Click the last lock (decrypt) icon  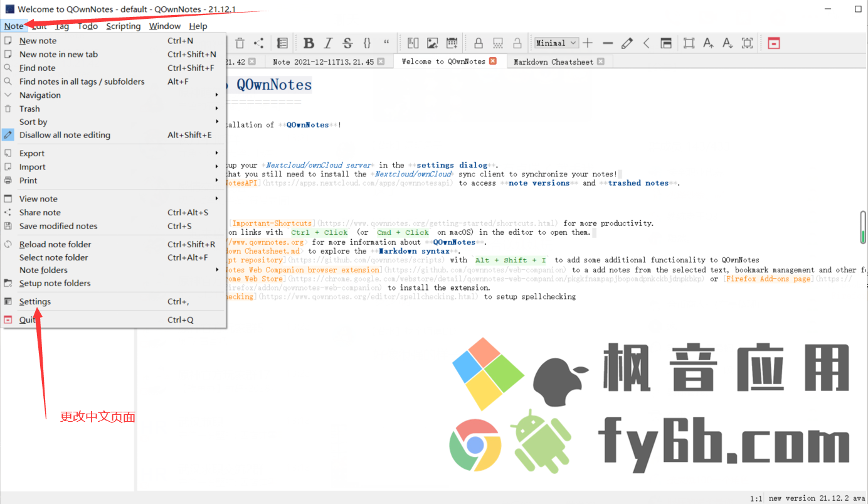pyautogui.click(x=517, y=43)
